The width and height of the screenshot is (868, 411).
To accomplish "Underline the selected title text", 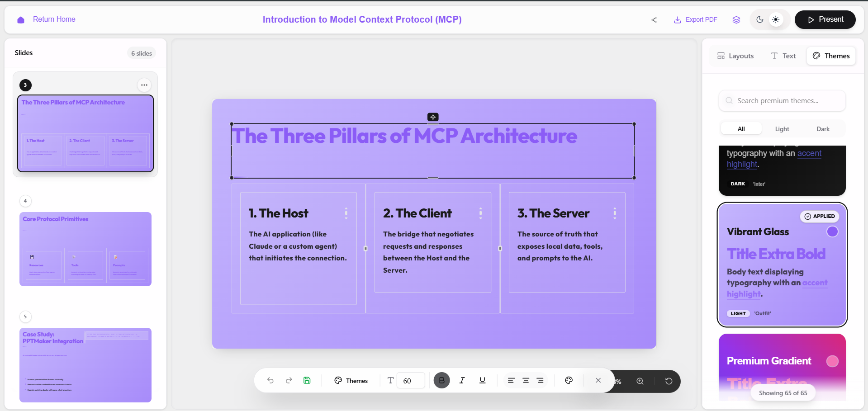I will point(482,380).
